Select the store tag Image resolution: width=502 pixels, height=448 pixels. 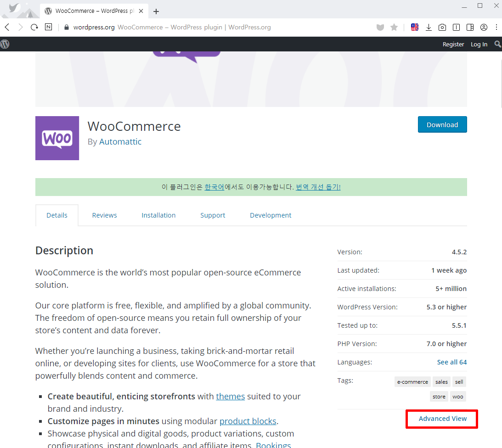tap(439, 397)
